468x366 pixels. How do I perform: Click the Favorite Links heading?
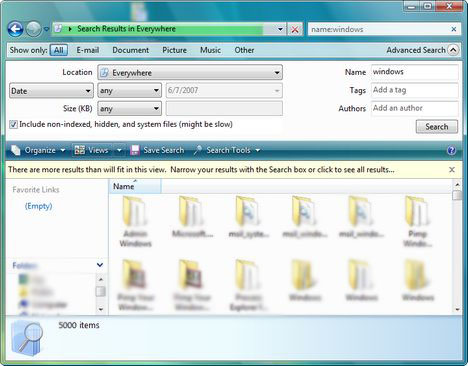[36, 190]
